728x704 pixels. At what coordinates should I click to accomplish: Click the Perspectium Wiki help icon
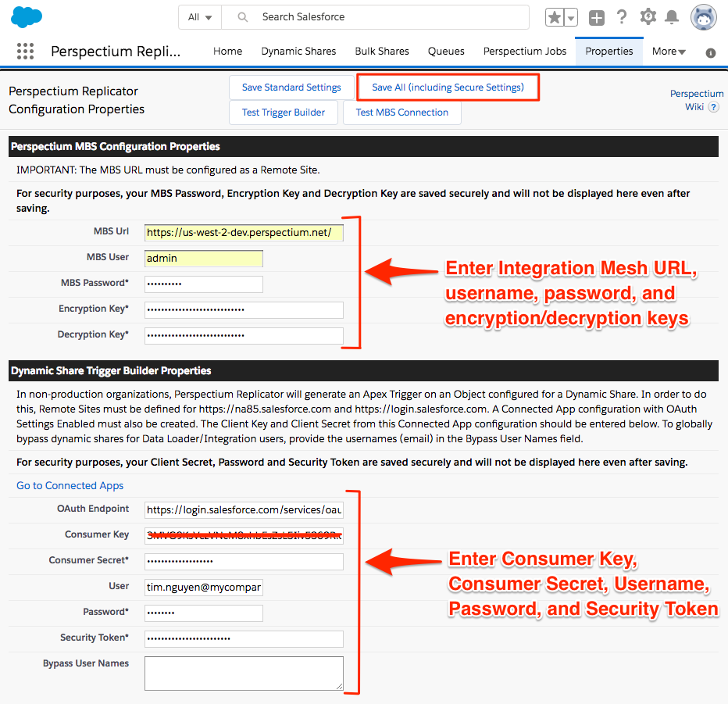pyautogui.click(x=714, y=107)
